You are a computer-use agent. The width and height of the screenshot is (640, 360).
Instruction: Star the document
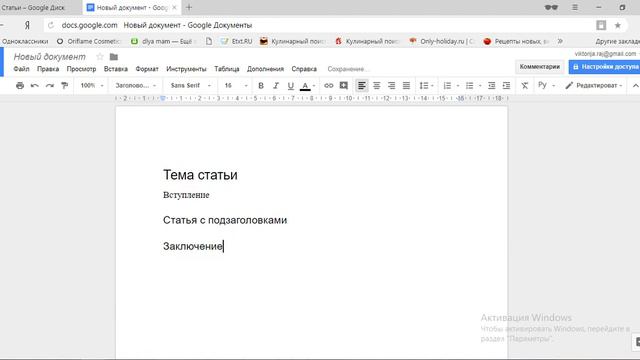pyautogui.click(x=100, y=57)
